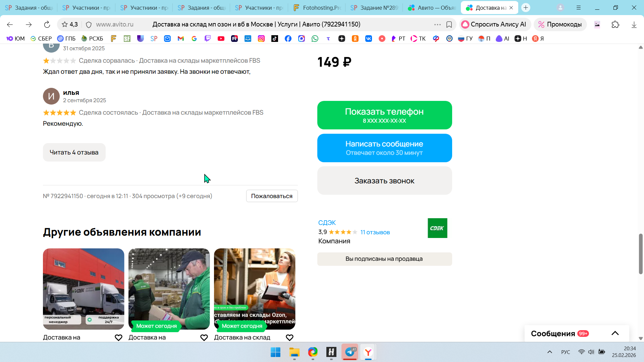Click the Показать телефон green button
This screenshot has height=362, width=644.
(x=384, y=115)
